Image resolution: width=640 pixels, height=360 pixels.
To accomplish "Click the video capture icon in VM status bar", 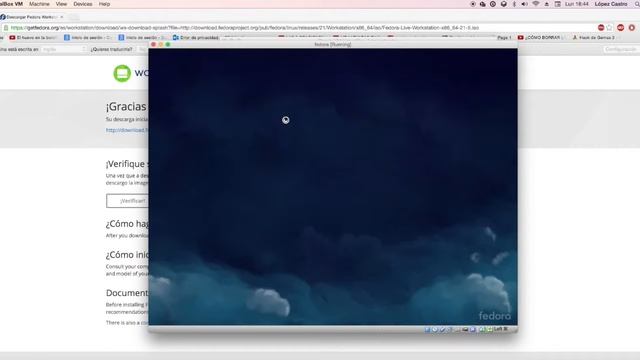I will pyautogui.click(x=473, y=329).
